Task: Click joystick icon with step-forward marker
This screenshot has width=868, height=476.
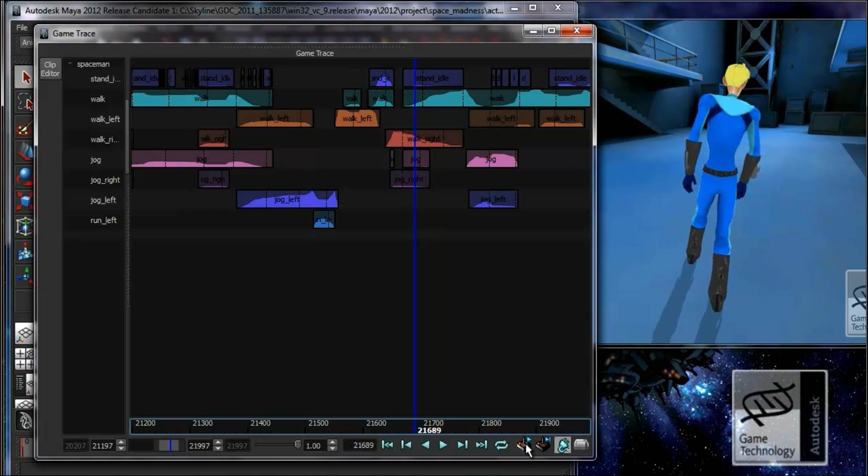Action: [543, 445]
